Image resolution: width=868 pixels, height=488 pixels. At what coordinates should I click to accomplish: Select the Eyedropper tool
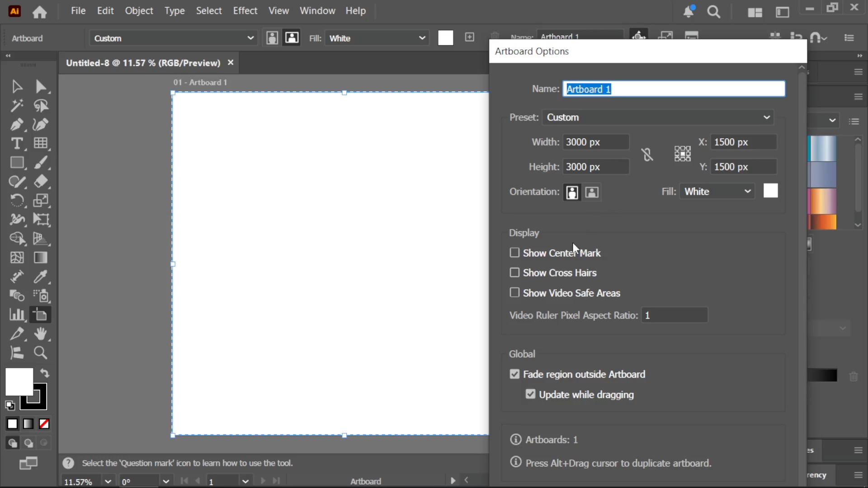[41, 277]
